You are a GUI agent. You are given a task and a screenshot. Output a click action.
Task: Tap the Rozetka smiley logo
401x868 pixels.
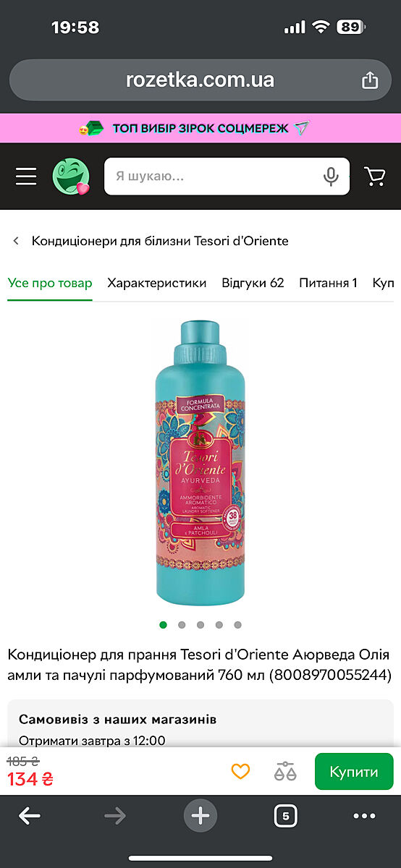click(71, 176)
